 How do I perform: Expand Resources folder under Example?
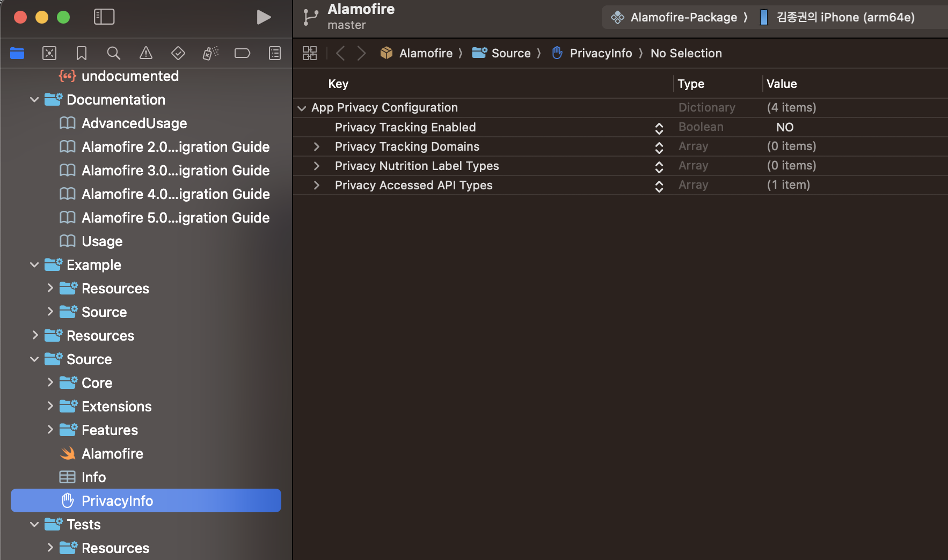(50, 288)
